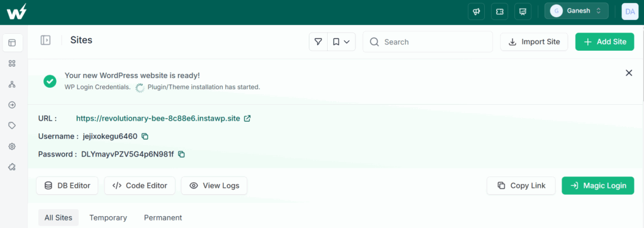644x228 pixels.
Task: Open site URL in new tab icon
Action: [x=247, y=119]
